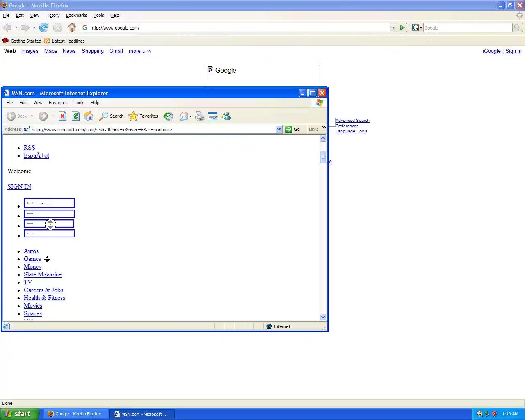Screen dimensions: 525x420
Task: Open IE Help menu
Action: (95, 103)
